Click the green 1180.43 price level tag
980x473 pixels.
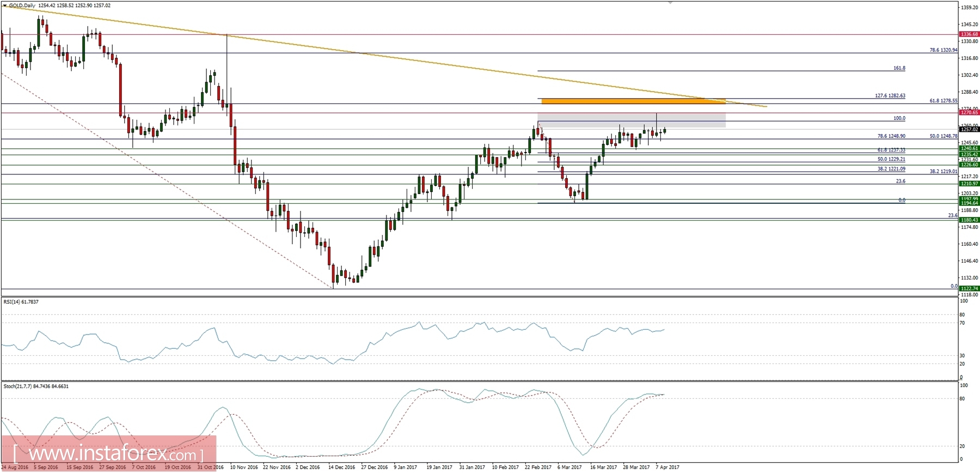coord(969,220)
